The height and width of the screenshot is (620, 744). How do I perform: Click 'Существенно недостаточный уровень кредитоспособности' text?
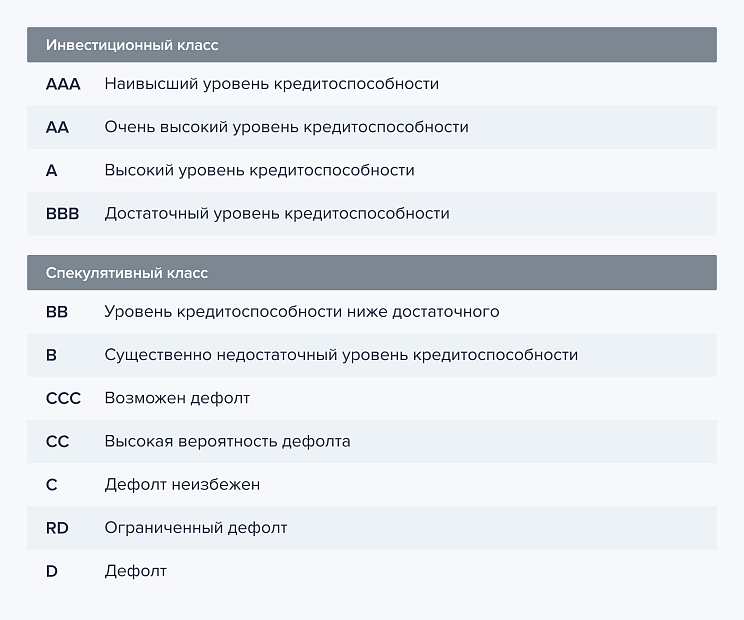pos(341,355)
